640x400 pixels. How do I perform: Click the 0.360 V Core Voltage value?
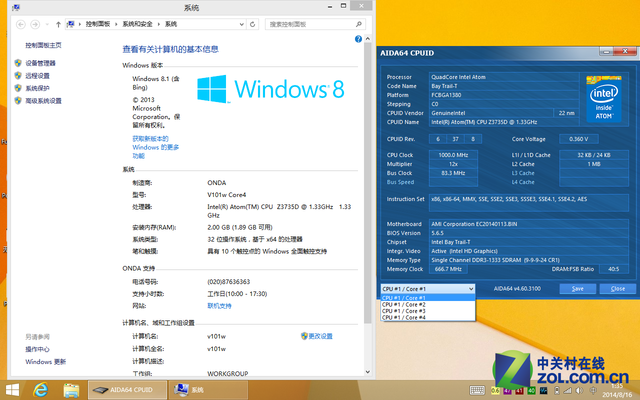(579, 139)
